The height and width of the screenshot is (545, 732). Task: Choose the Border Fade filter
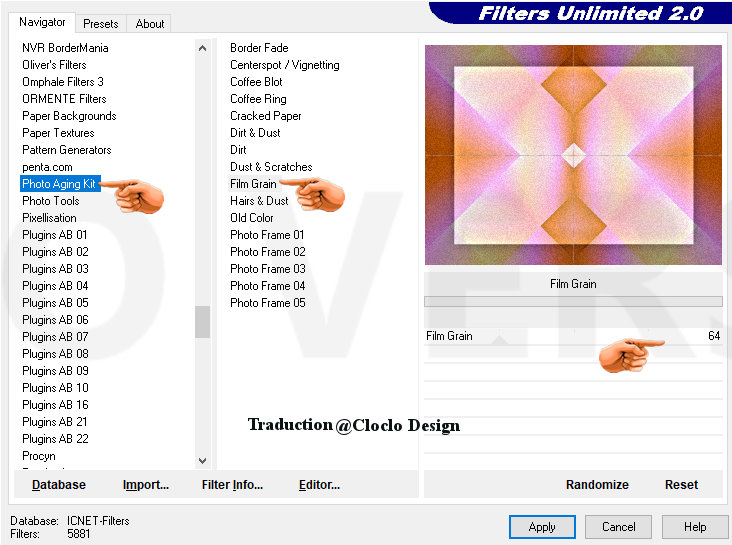pyautogui.click(x=259, y=48)
